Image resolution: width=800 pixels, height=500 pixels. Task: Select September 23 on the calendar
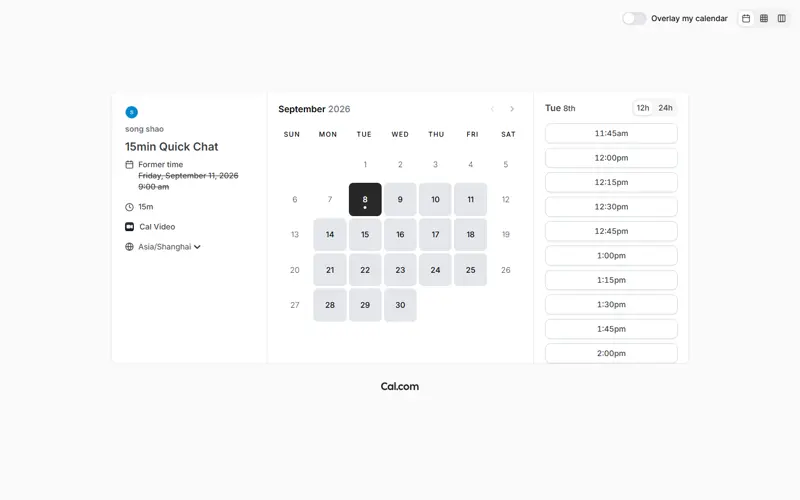click(400, 270)
